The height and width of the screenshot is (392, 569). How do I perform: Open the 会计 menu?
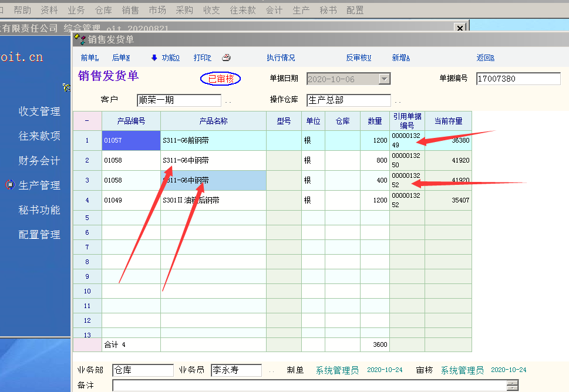point(274,10)
